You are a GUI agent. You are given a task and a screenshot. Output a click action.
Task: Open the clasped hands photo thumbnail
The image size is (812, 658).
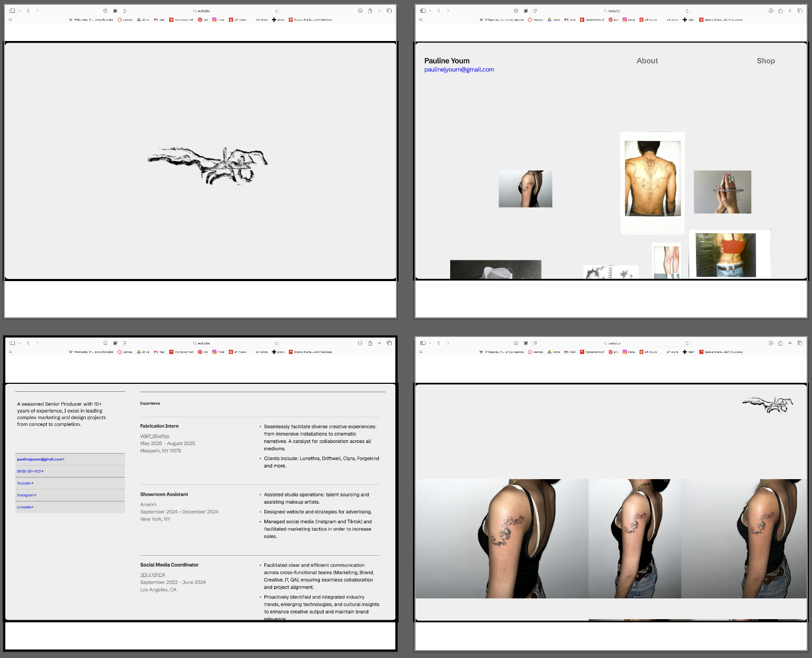click(x=723, y=192)
